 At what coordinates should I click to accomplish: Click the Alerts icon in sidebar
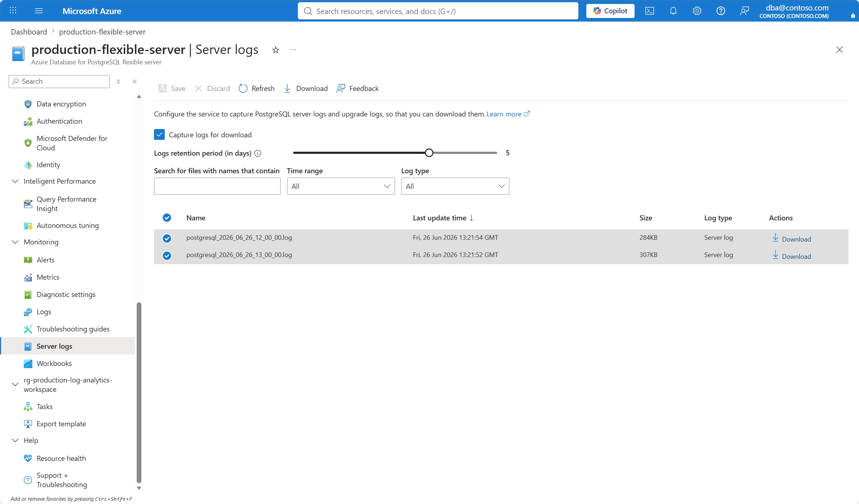tap(28, 260)
